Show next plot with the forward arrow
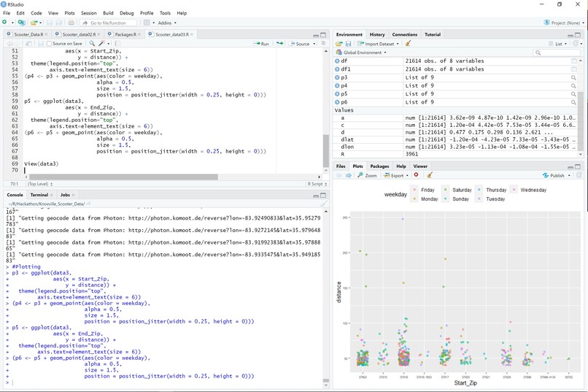 pyautogui.click(x=349, y=175)
